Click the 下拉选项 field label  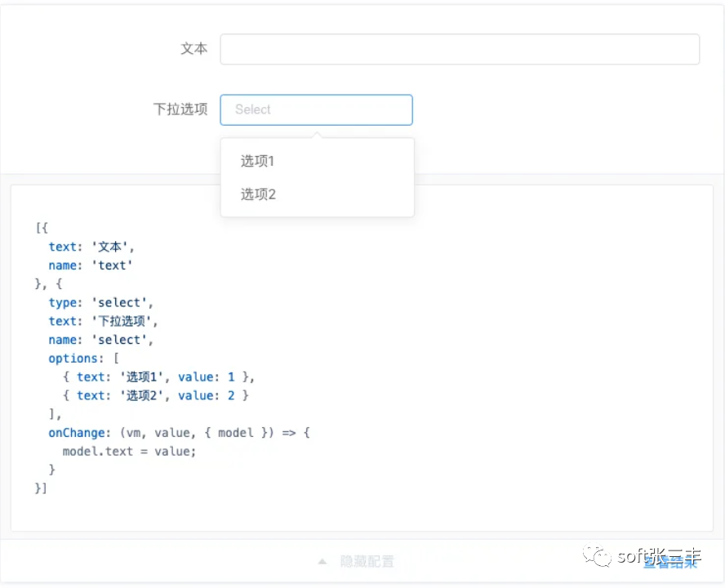180,109
